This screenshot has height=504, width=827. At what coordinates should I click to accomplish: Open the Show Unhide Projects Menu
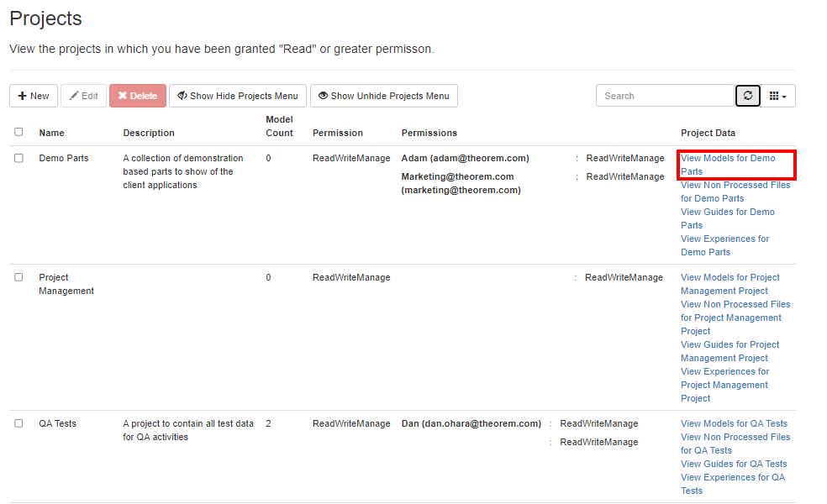383,96
